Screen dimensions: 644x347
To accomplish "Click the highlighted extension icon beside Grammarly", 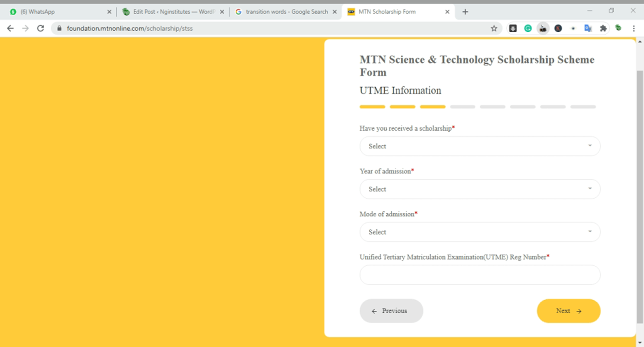I will tap(543, 28).
